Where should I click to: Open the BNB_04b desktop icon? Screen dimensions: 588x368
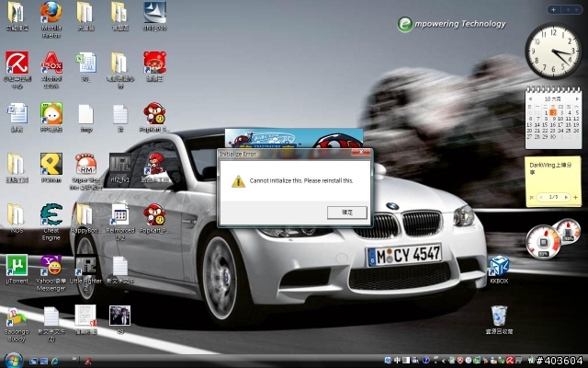(154, 17)
